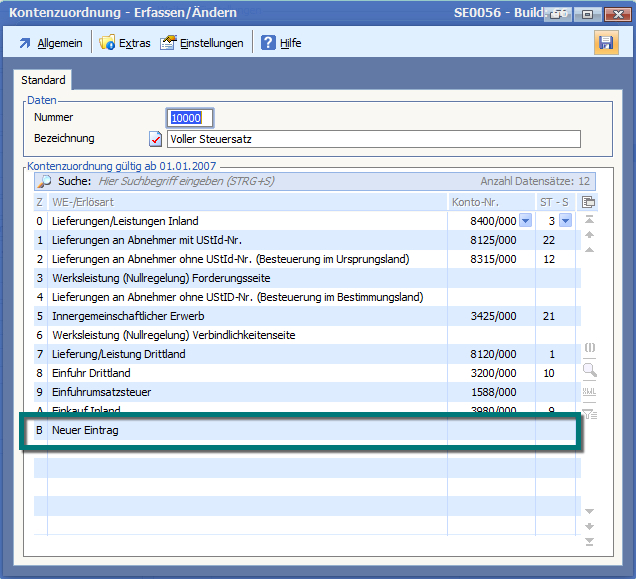Open the Hilfe menu
The image size is (636, 579).
pos(281,43)
